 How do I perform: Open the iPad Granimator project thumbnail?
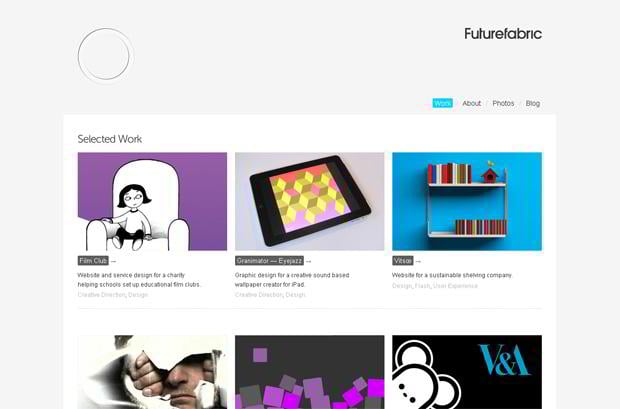tap(309, 201)
